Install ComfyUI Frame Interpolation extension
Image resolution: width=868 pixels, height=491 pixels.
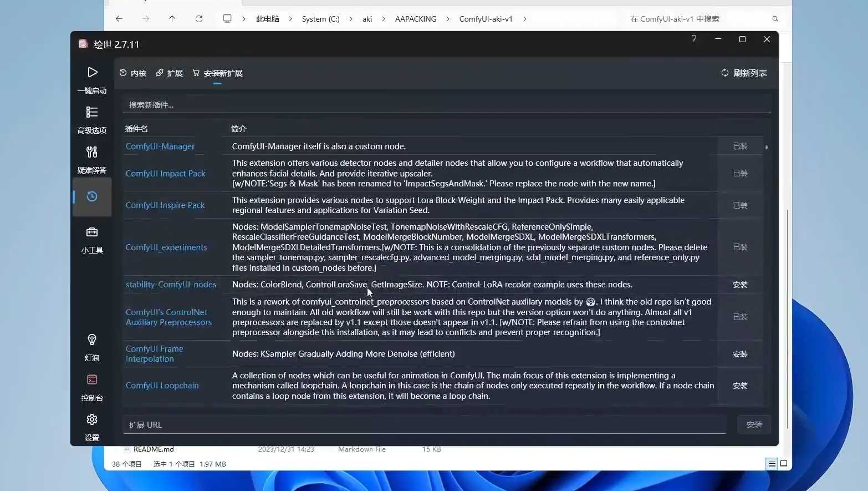(x=740, y=354)
